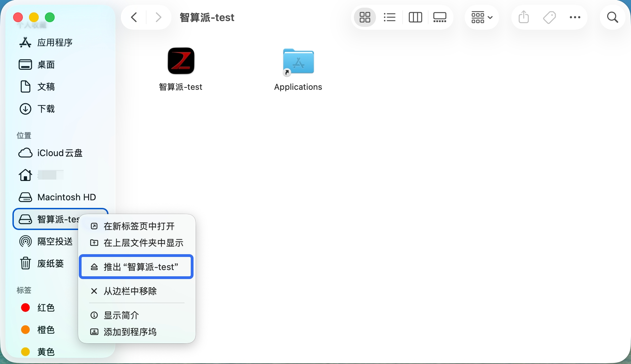Switch to gallery view
The width and height of the screenshot is (631, 364).
point(440,17)
